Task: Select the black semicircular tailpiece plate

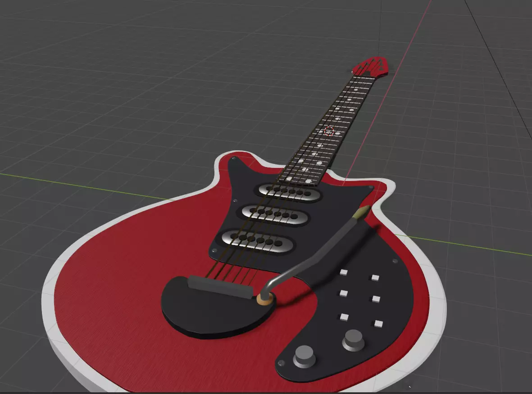Action: pos(217,310)
